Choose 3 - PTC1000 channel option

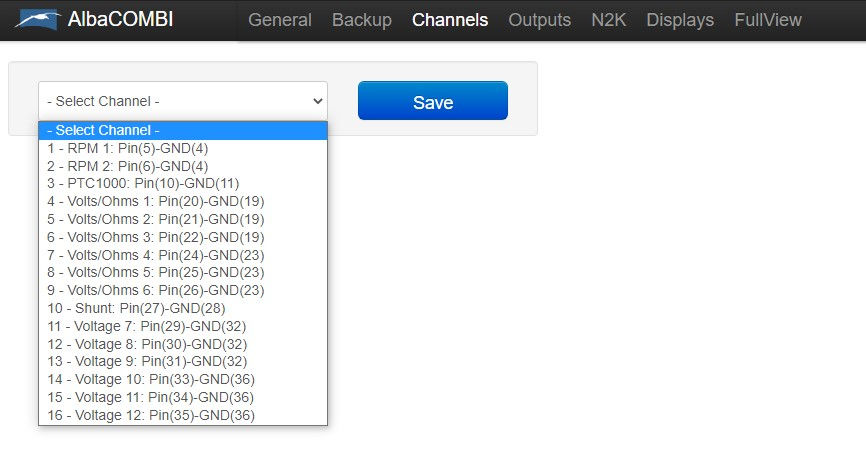tap(183, 183)
